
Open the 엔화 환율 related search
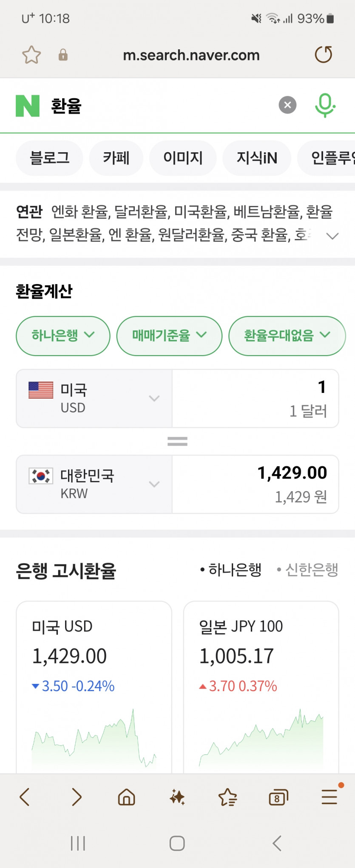(80, 211)
